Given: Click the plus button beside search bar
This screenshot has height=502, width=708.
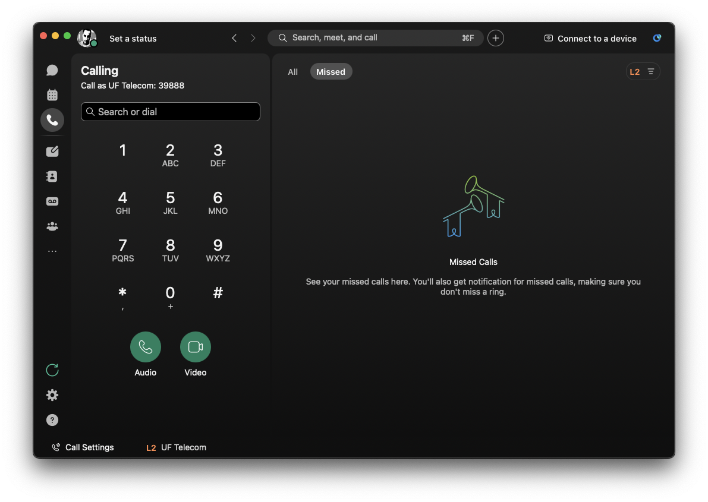Looking at the screenshot, I should (496, 38).
